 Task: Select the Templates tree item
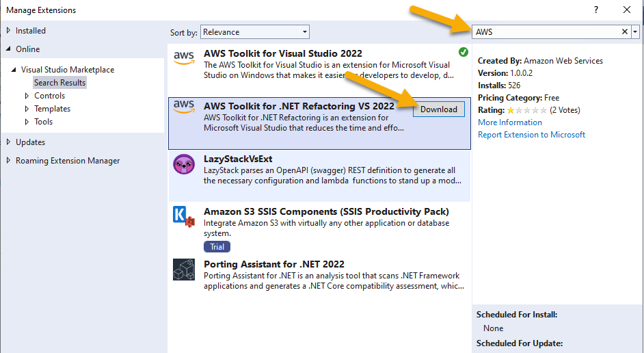pos(52,109)
